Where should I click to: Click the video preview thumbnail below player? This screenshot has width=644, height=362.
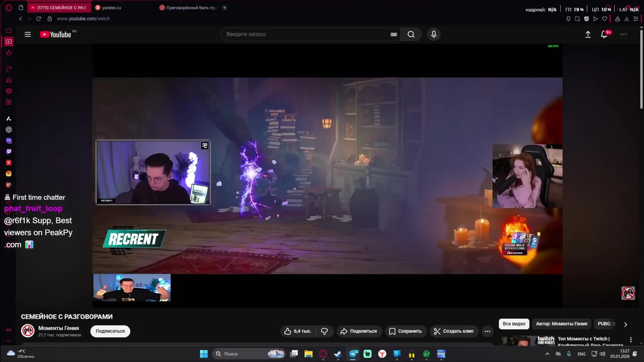[x=132, y=288]
